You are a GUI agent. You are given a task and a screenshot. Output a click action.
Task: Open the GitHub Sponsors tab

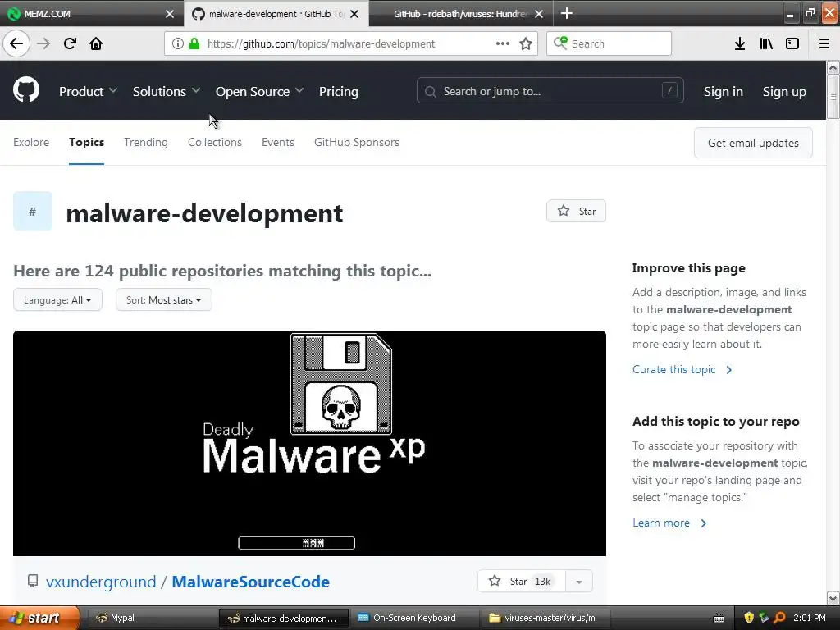click(357, 142)
